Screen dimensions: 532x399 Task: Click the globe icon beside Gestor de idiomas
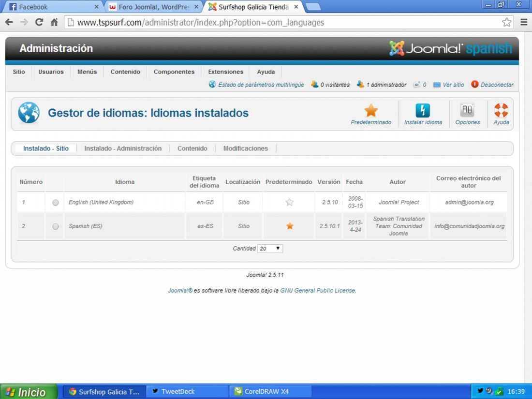point(29,113)
